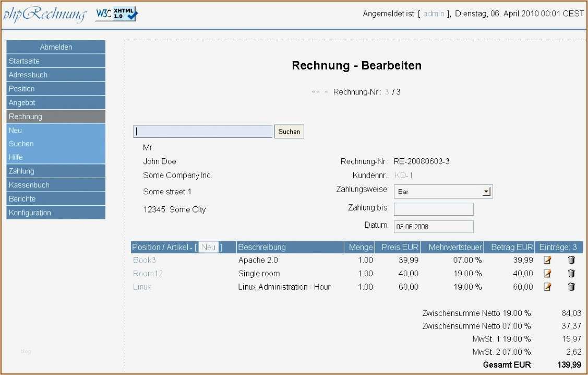The image size is (588, 375).
Task: Delete the Book3 entry with trash icon
Action: pyautogui.click(x=571, y=260)
